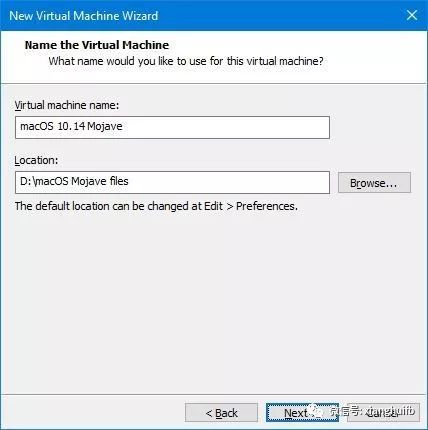Open the Browse... folder picker

[x=374, y=183]
